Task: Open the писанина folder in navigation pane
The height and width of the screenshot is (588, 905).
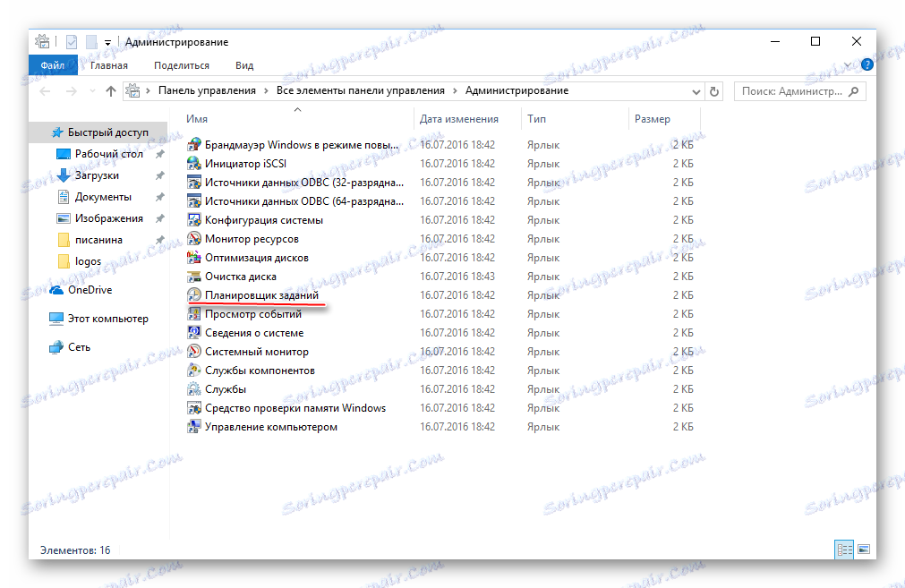Action: [x=98, y=240]
